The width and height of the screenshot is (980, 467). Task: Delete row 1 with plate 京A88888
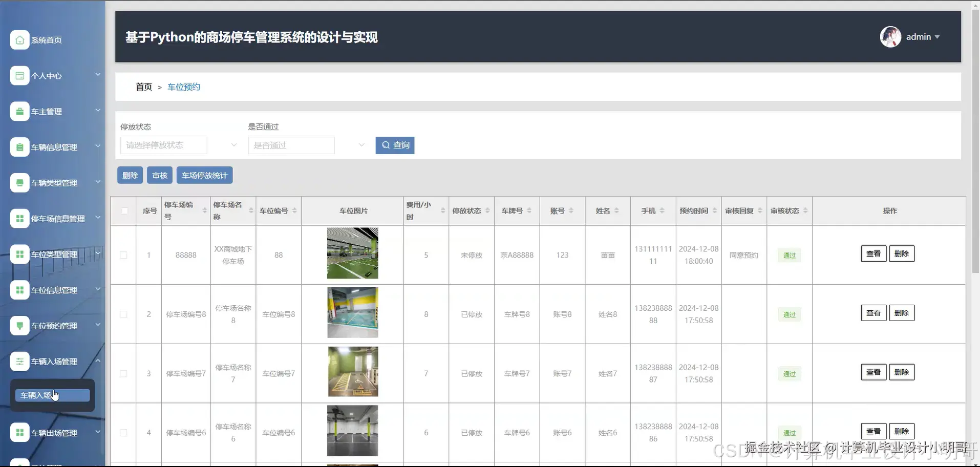[x=902, y=254]
